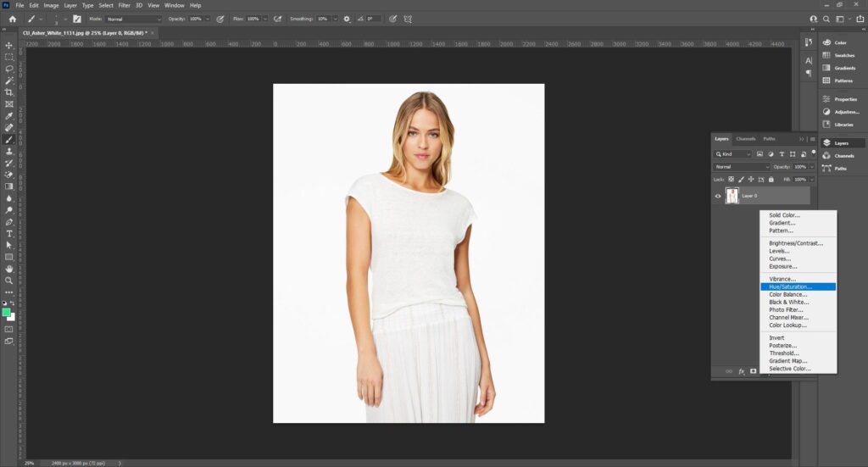
Task: Choose the Hand tool
Action: [9, 269]
